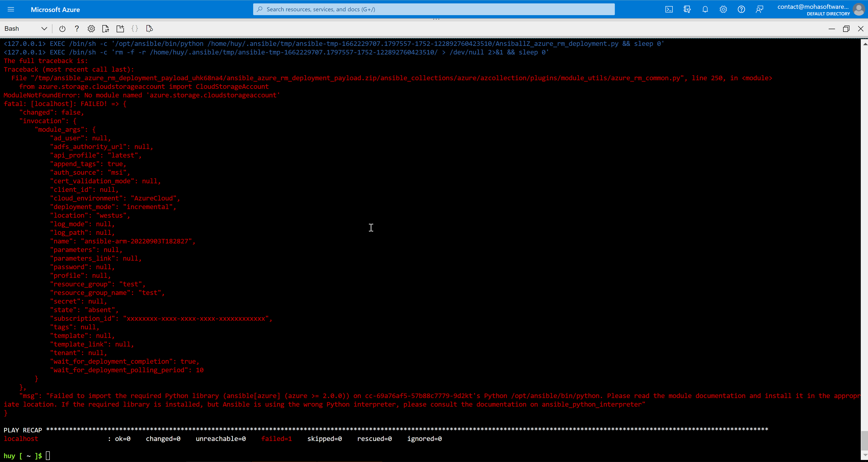
Task: Open Cloud Shell settings gear
Action: [x=91, y=29]
